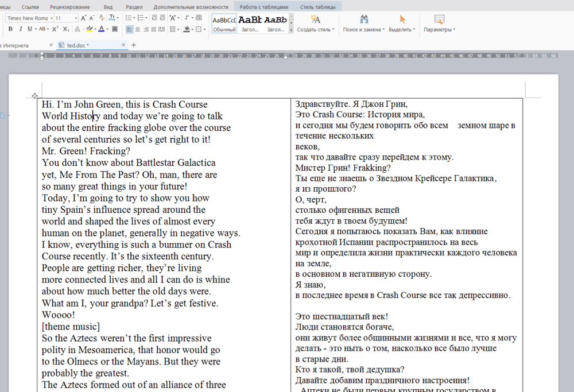Expand bullets style dropdown arrow
Viewport: 574px width, 392px height.
point(134,18)
